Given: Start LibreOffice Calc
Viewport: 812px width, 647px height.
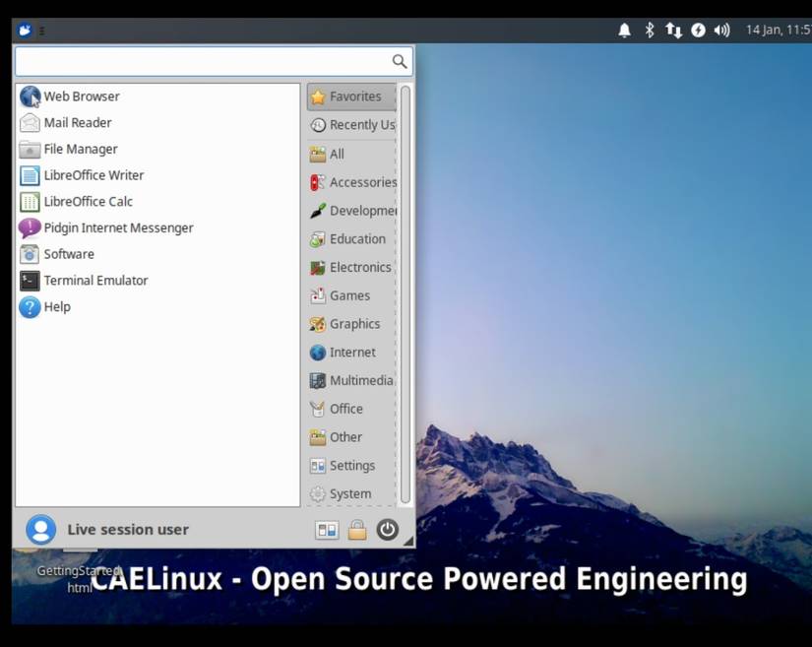Looking at the screenshot, I should [x=157, y=202].
